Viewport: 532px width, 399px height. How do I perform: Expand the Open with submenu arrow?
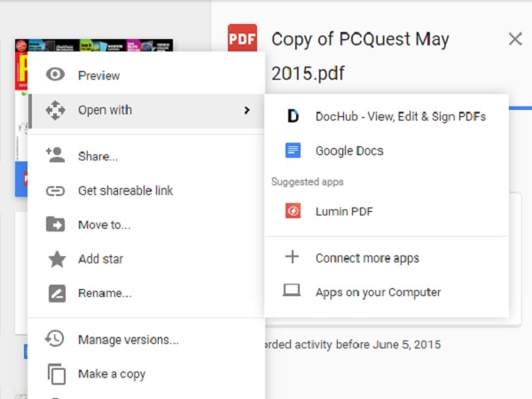247,110
